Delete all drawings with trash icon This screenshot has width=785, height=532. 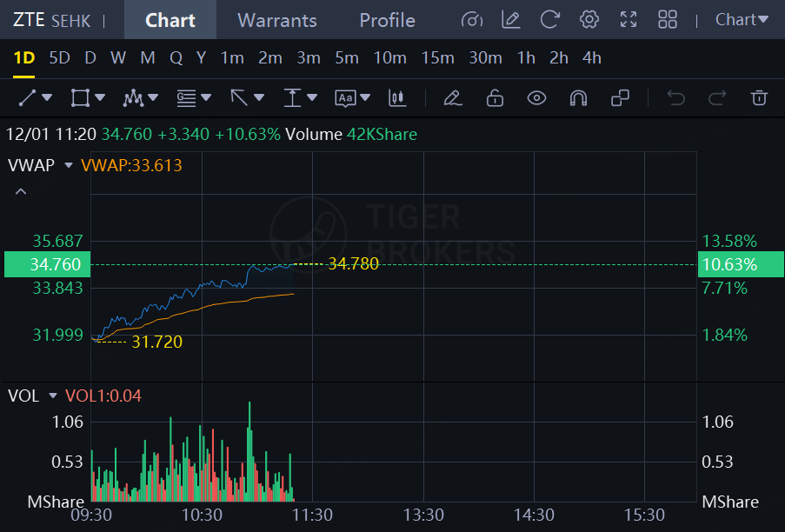coord(760,97)
